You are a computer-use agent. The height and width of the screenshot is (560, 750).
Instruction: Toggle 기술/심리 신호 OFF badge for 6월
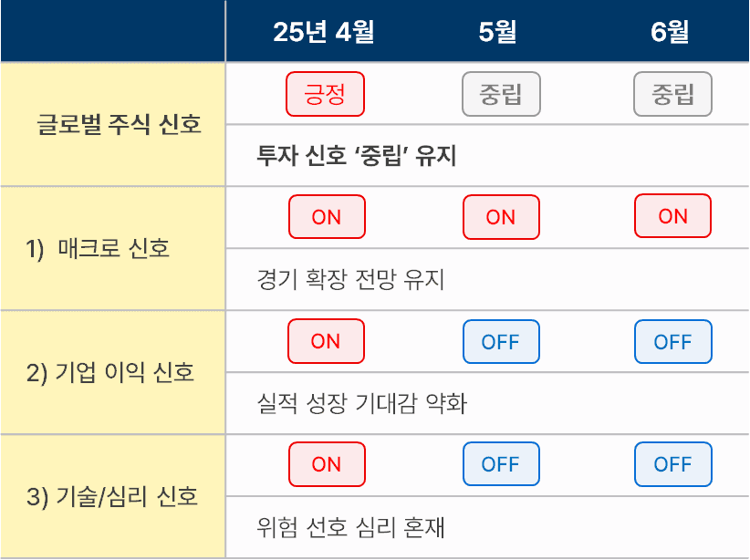[672, 464]
